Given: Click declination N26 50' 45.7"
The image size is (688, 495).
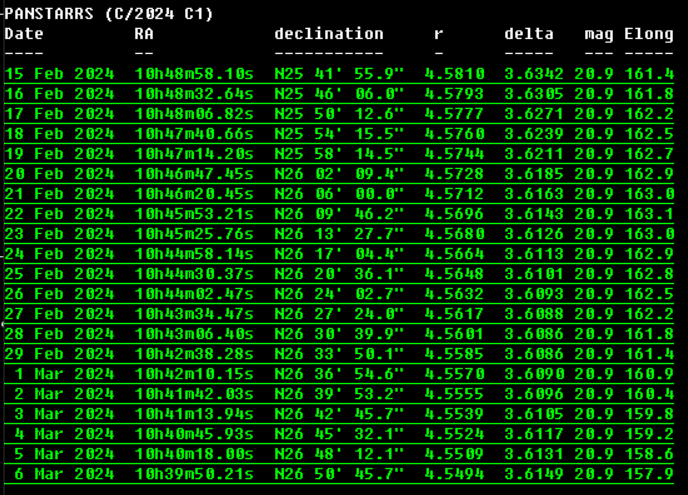Looking at the screenshot, I should pyautogui.click(x=339, y=474).
